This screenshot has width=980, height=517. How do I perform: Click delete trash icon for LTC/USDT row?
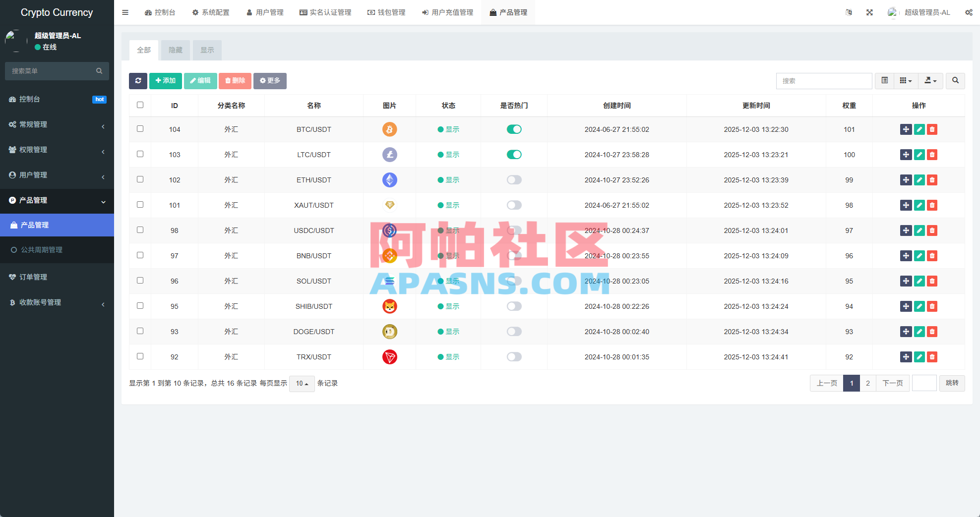[x=932, y=155]
